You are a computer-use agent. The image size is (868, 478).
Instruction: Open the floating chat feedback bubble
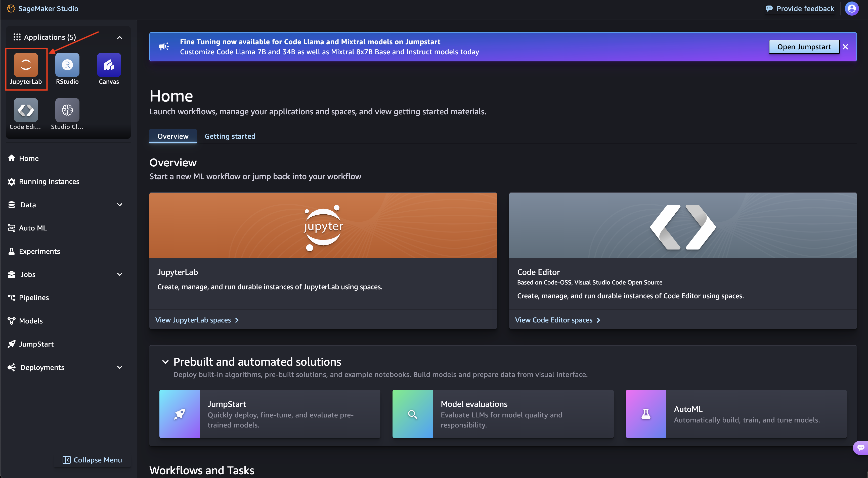click(x=861, y=447)
